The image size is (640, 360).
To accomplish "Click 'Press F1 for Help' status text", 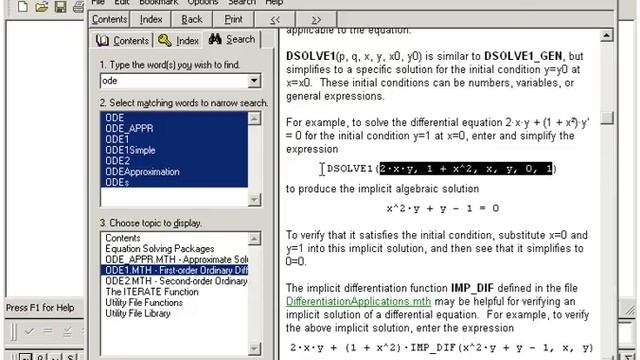I will click(x=40, y=308).
